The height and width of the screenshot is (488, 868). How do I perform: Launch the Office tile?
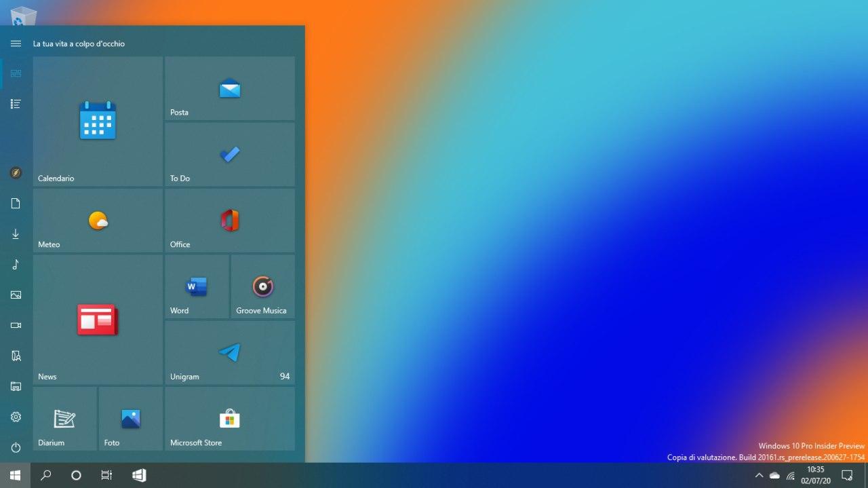click(x=230, y=221)
